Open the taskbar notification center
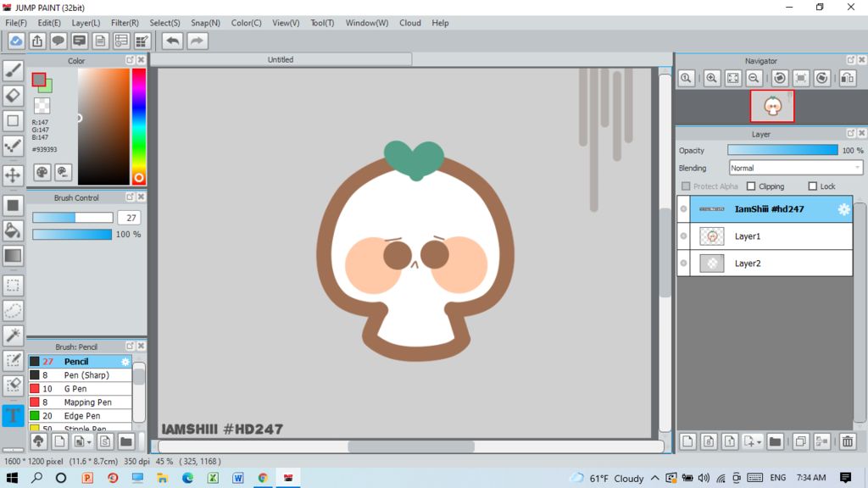 (845, 478)
